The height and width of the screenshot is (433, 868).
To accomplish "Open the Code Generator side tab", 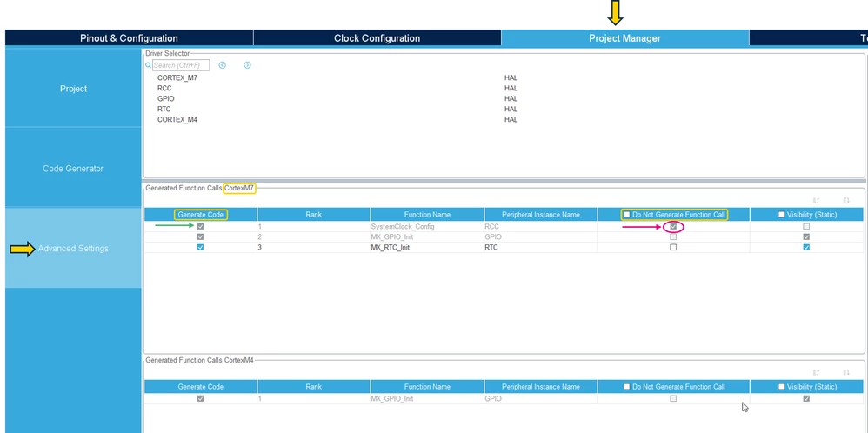I will (73, 169).
